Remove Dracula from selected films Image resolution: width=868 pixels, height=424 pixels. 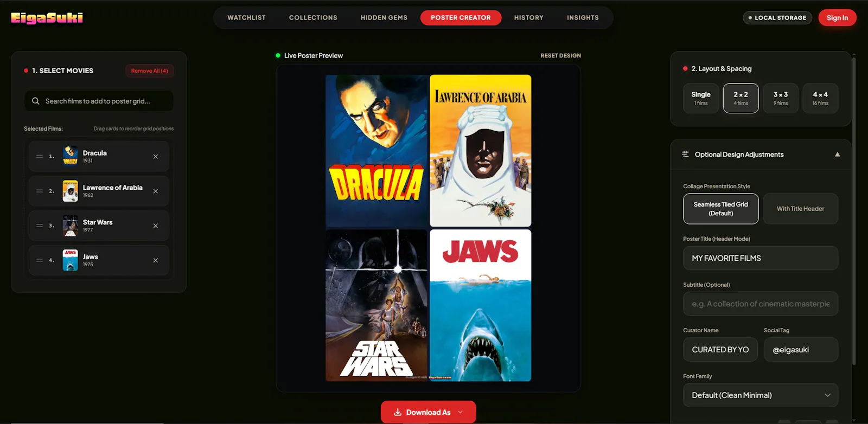click(156, 157)
